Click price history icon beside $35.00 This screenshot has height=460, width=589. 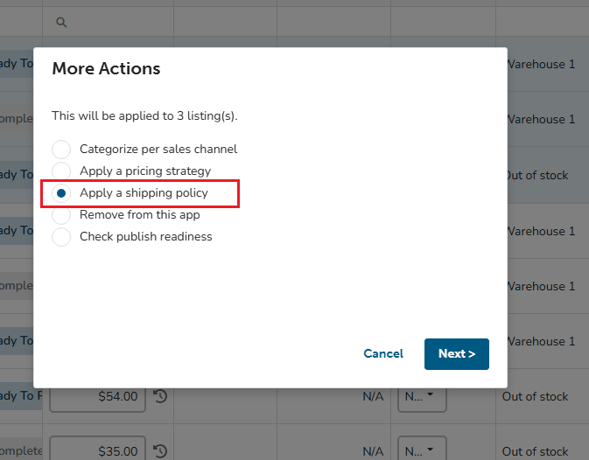160,451
